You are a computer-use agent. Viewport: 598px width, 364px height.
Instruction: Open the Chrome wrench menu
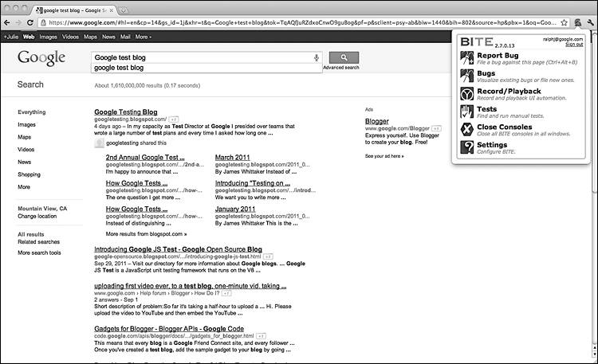pyautogui.click(x=591, y=23)
